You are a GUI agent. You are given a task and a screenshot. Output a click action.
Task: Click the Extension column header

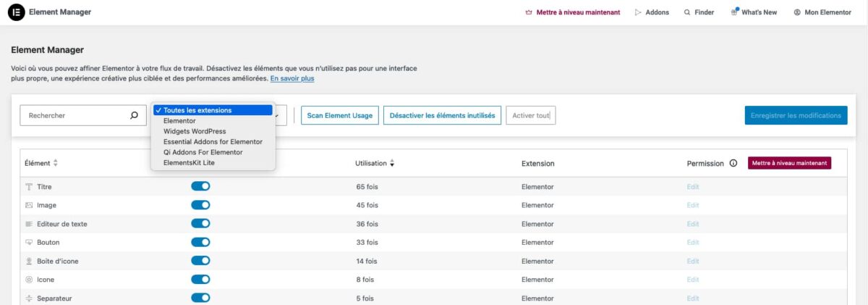pos(537,164)
